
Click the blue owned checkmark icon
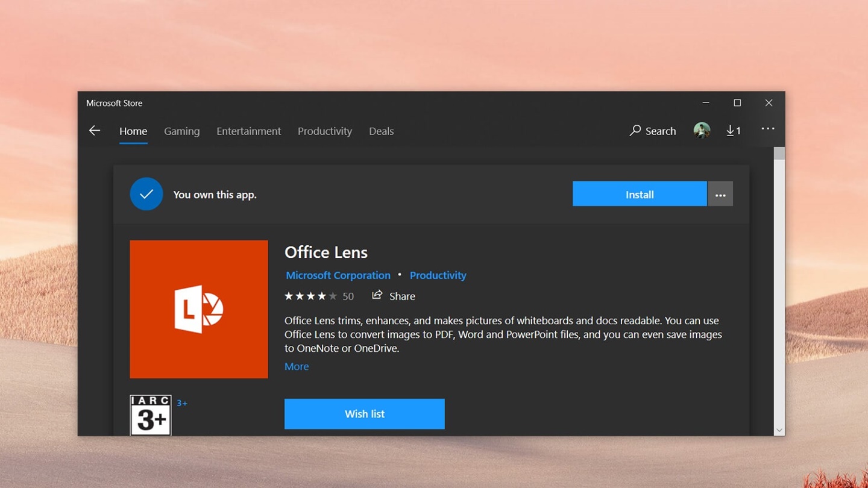(146, 194)
